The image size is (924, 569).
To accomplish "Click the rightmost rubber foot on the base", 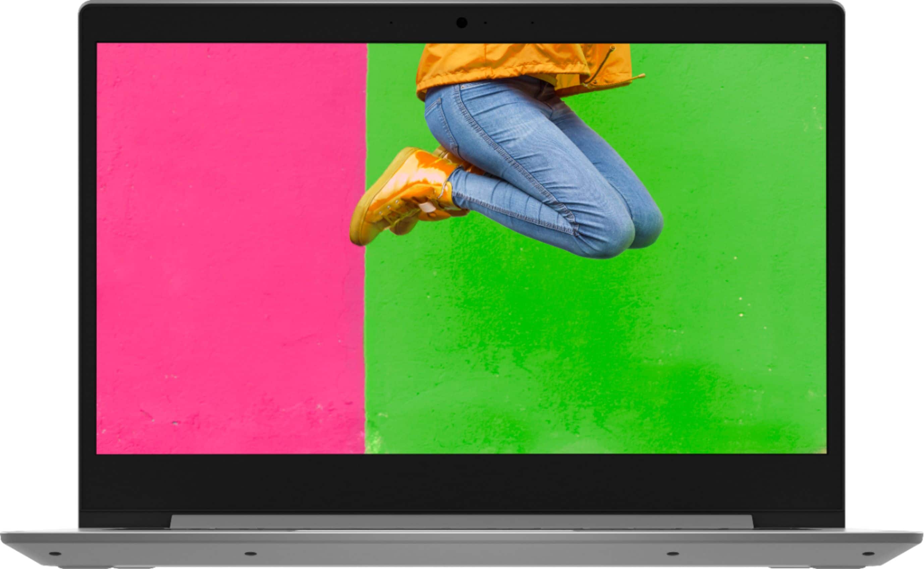I will click(x=868, y=554).
